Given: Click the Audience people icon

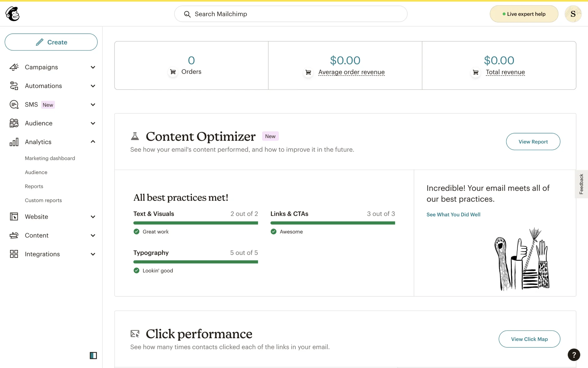Looking at the screenshot, I should tap(14, 123).
